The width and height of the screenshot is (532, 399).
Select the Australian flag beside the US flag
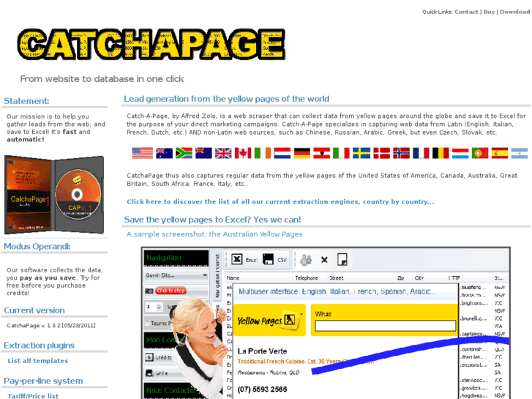click(164, 153)
